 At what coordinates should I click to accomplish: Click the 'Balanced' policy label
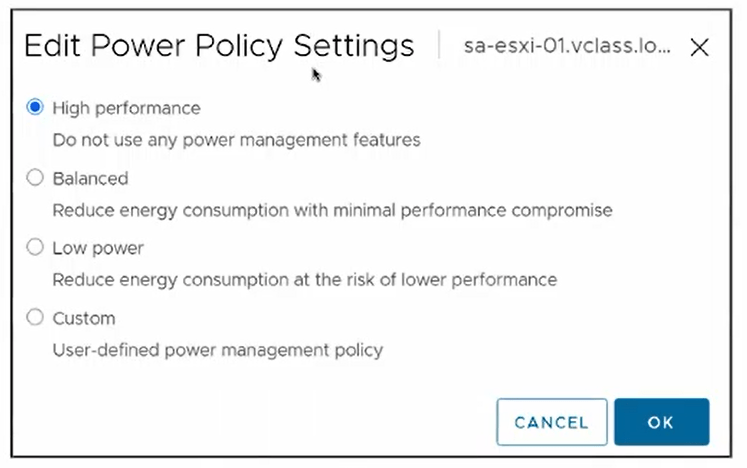[90, 178]
